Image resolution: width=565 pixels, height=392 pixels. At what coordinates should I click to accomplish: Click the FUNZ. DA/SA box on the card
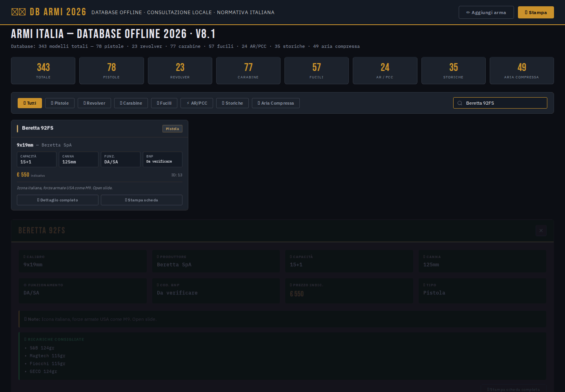[x=120, y=160]
